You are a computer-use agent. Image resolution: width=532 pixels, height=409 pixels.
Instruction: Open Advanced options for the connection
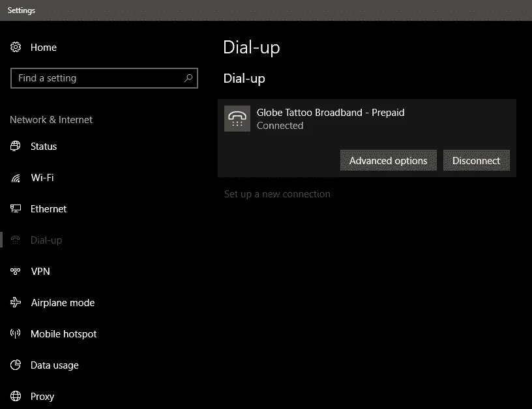coord(388,161)
